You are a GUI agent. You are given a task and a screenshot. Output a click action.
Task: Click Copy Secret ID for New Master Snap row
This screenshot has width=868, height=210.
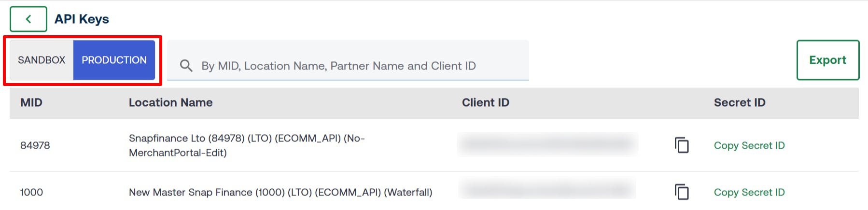tap(749, 192)
